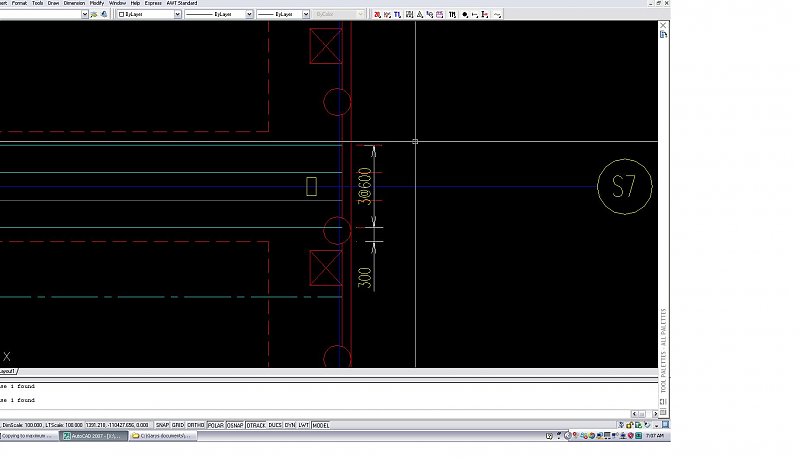This screenshot has width=800, height=462.
Task: Click the red 20 text toolbar icon
Action: (x=377, y=15)
